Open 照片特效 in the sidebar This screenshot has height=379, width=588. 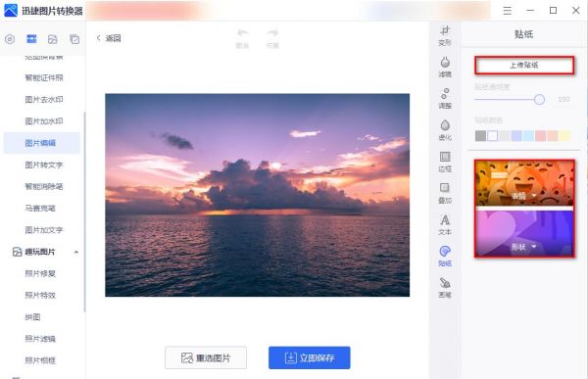(40, 295)
